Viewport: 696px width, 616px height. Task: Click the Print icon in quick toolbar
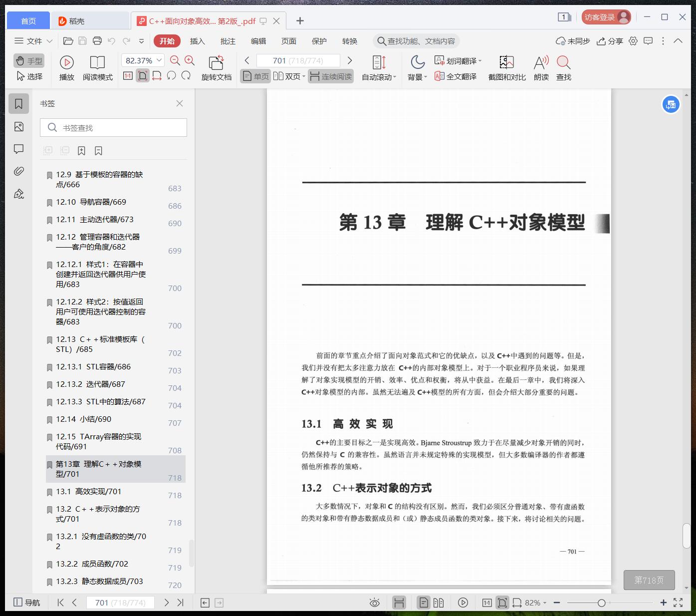coord(97,41)
